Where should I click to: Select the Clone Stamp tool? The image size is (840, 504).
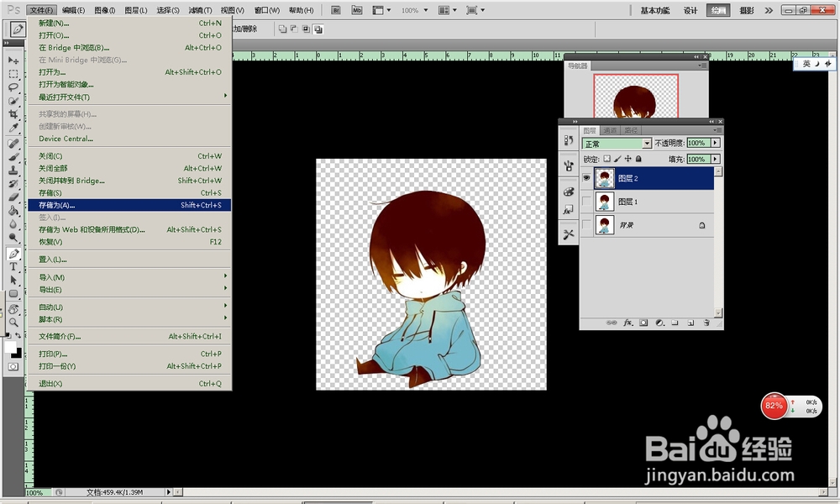(13, 171)
